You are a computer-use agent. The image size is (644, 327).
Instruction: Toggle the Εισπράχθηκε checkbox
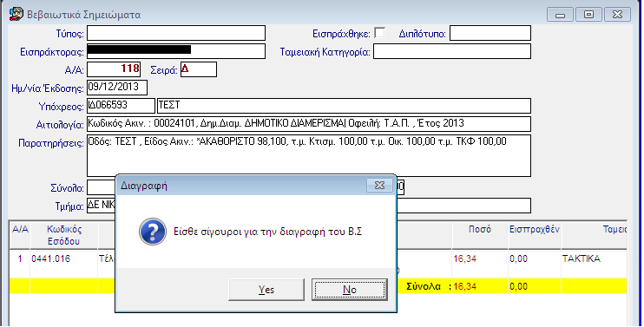click(380, 33)
